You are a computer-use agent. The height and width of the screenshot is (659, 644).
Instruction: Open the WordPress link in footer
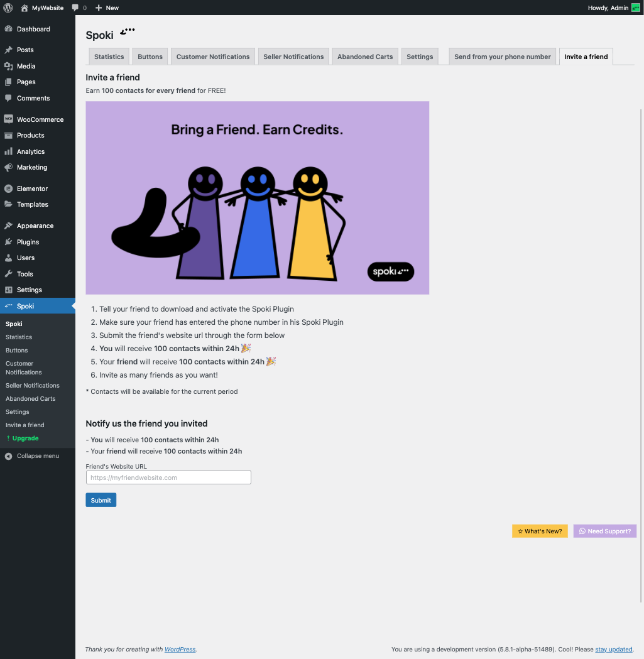180,650
